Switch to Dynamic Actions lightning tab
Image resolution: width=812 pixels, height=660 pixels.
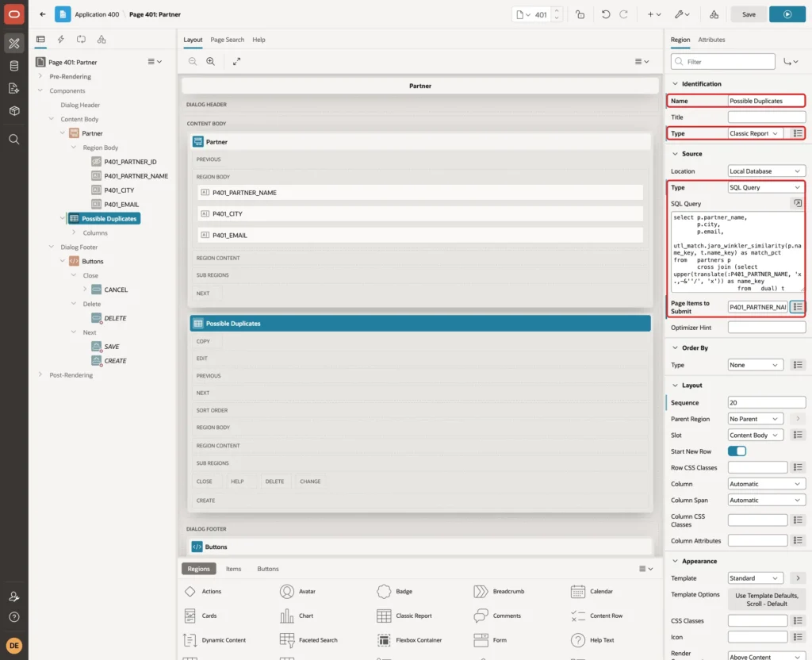point(60,40)
